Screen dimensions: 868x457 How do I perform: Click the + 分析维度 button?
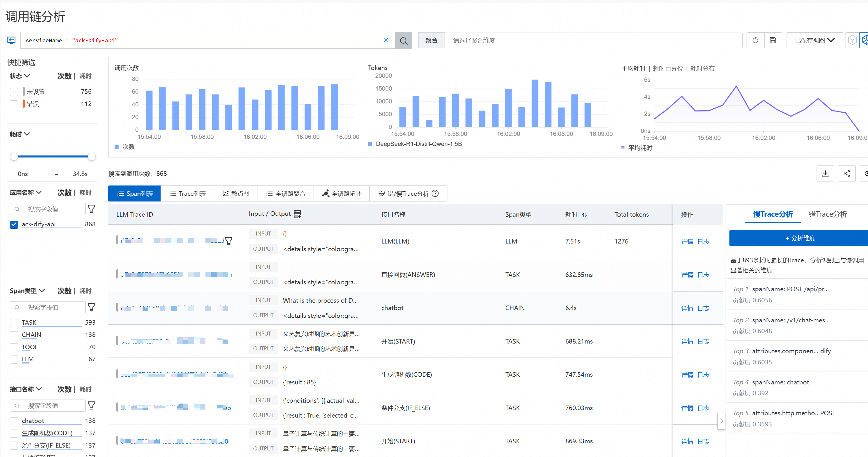click(x=799, y=238)
